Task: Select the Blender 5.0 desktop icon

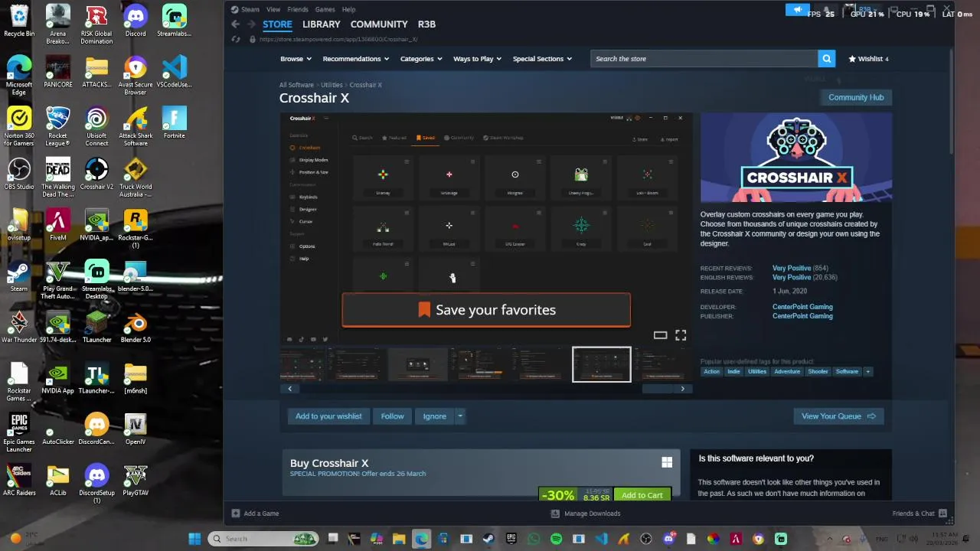Action: [x=136, y=327]
